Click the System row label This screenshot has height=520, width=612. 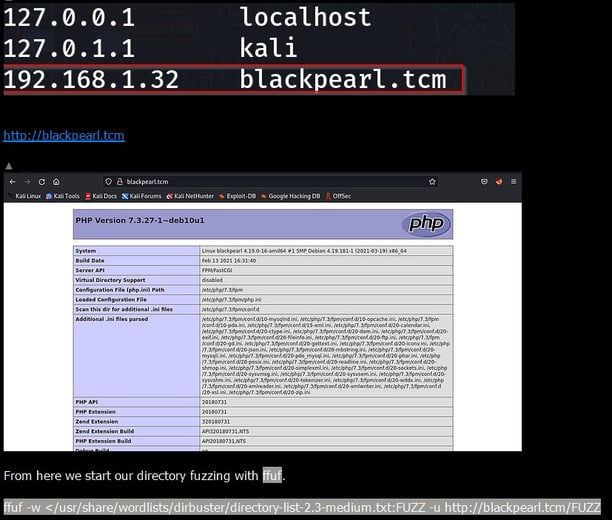point(85,251)
